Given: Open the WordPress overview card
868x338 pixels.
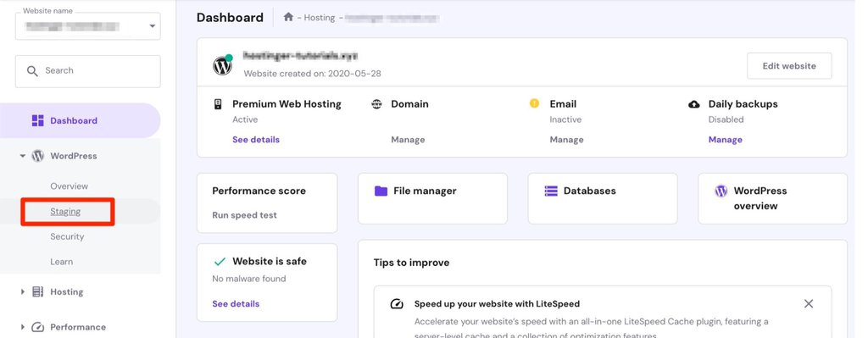Looking at the screenshot, I should point(772,198).
